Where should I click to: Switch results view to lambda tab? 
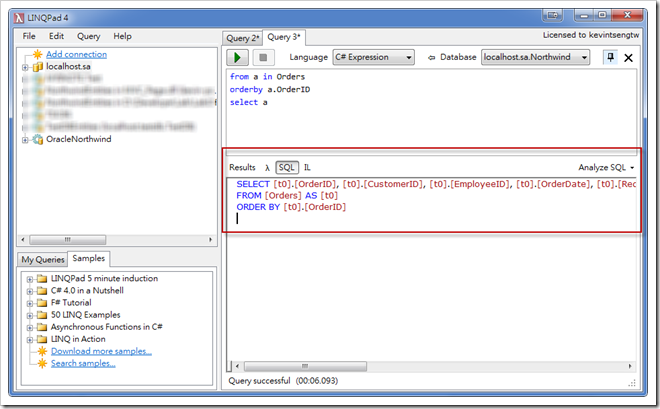point(267,167)
